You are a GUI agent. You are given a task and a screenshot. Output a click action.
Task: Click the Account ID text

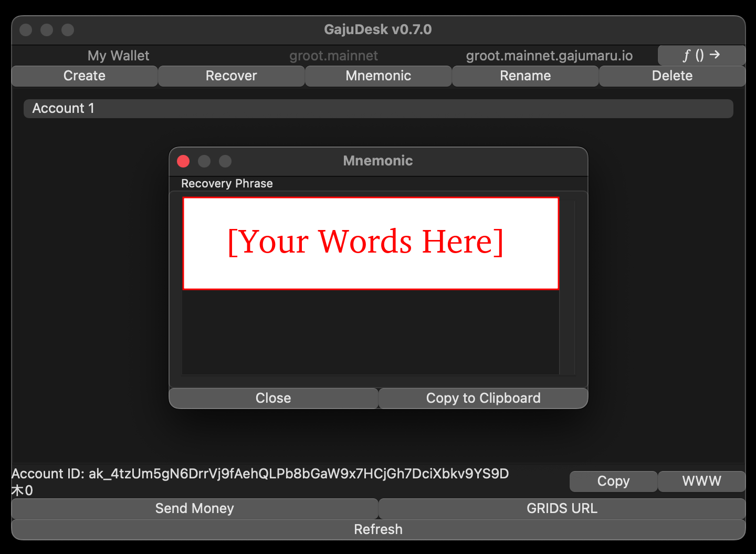point(260,474)
